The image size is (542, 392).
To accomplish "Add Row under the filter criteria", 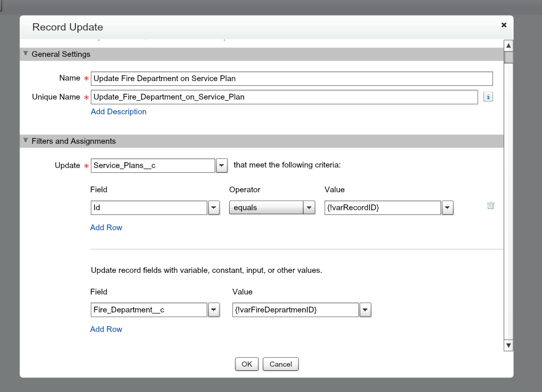I will pyautogui.click(x=106, y=228).
